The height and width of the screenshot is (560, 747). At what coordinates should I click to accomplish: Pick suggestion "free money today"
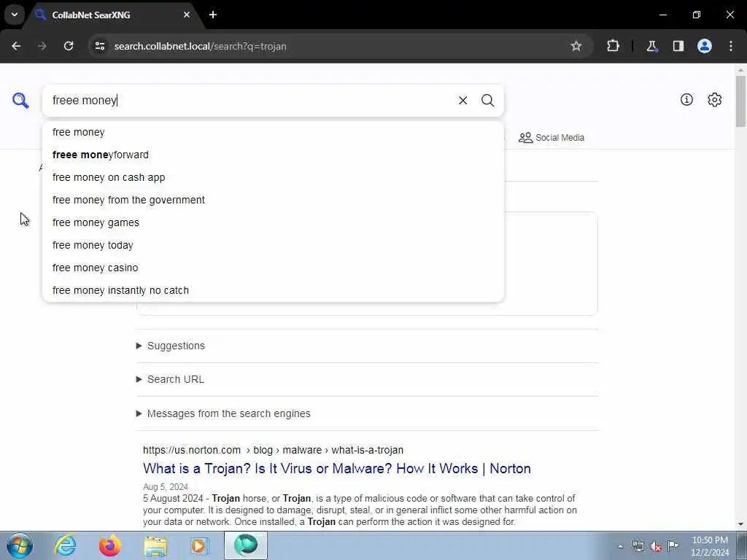click(273, 245)
